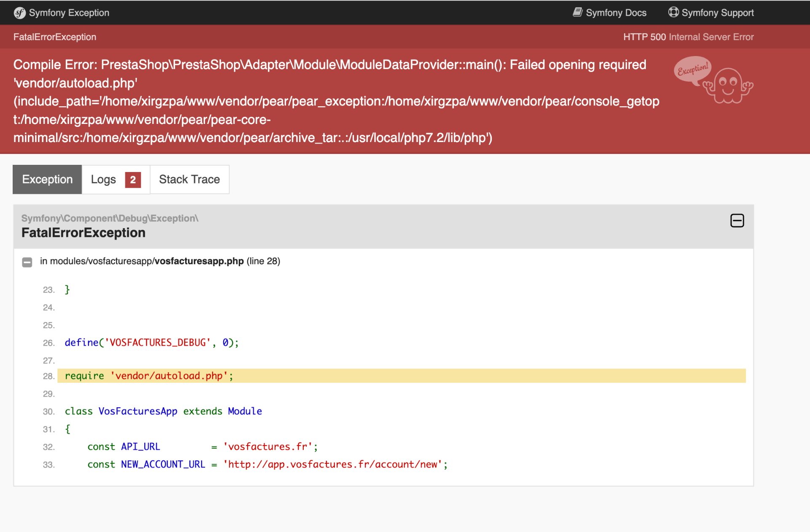Click the FatalErrorException heading in the gray panel
The image size is (810, 532).
click(x=84, y=233)
